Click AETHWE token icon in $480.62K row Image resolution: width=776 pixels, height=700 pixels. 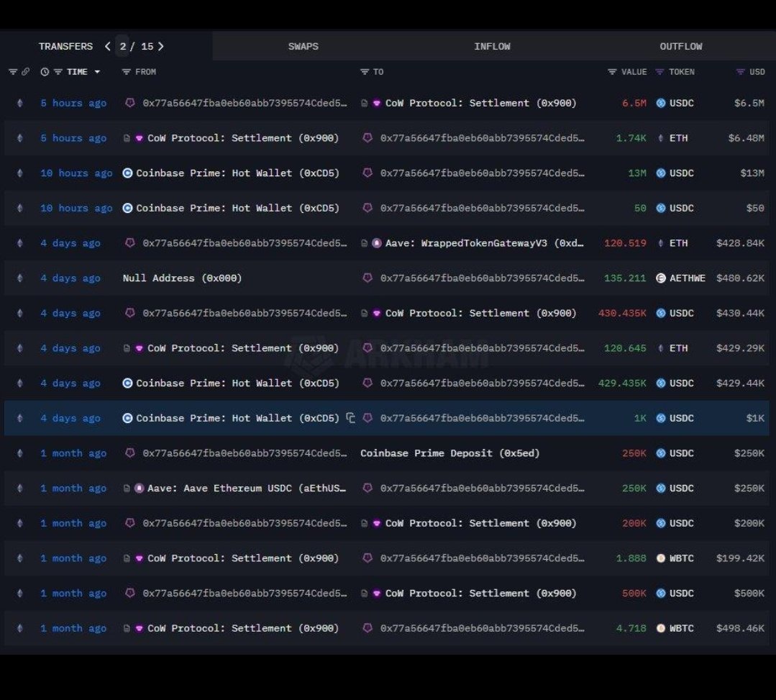[x=661, y=278]
